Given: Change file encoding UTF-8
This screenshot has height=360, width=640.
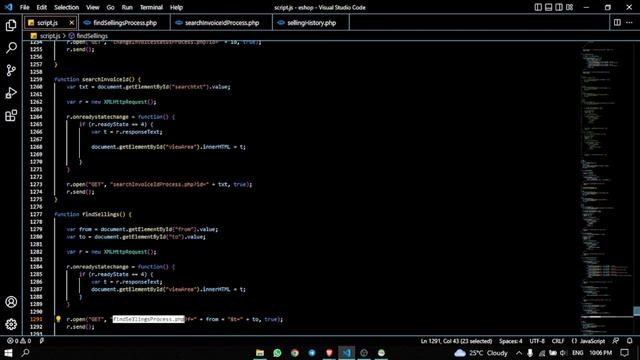Looking at the screenshot, I should (x=537, y=341).
